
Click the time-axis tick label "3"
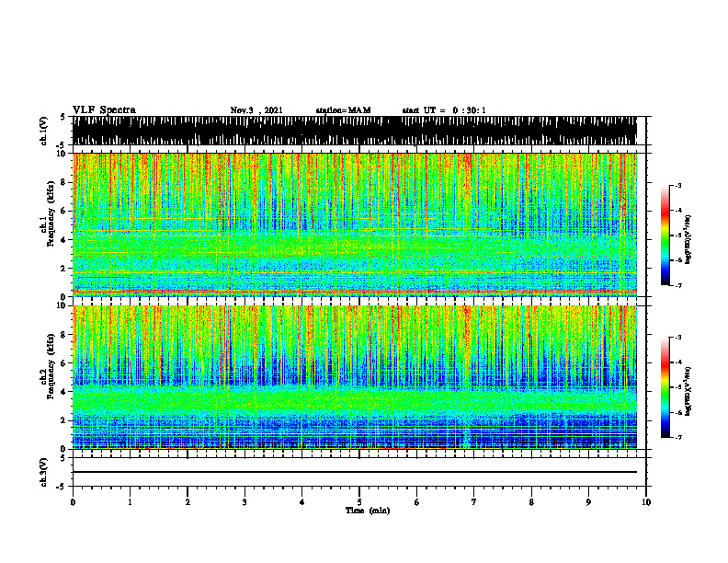pyautogui.click(x=245, y=502)
